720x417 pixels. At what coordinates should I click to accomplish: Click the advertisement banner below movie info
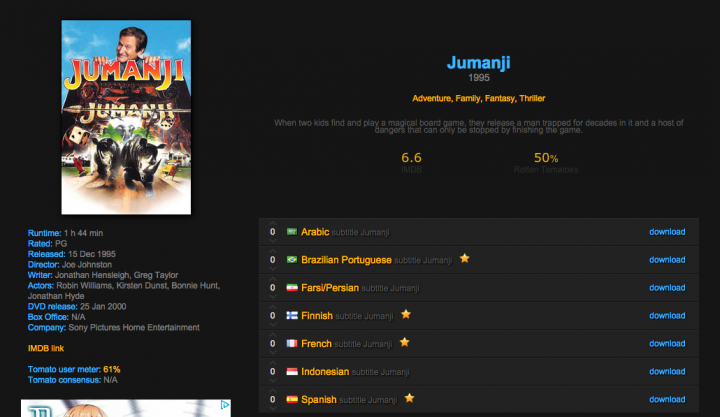coord(126,408)
